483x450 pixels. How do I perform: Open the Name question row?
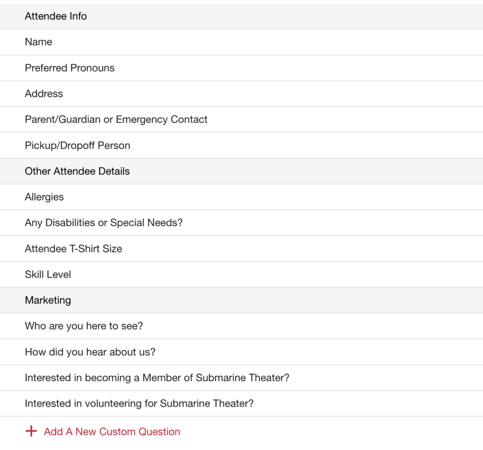[241, 42]
